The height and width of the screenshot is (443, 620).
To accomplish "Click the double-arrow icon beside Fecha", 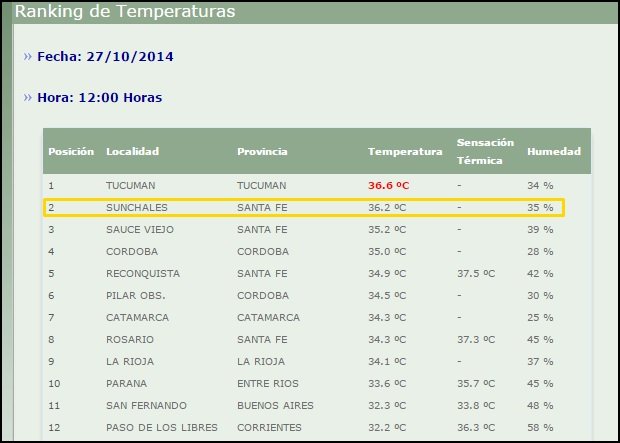I will coord(27,57).
